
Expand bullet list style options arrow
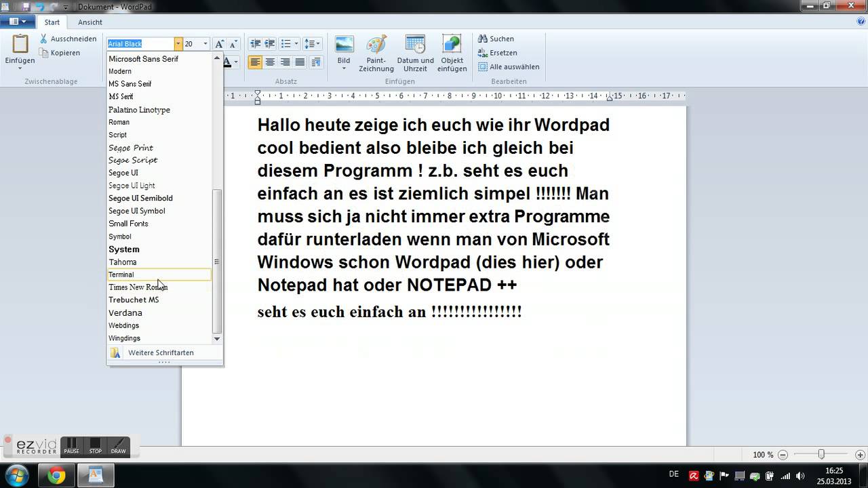tap(296, 43)
